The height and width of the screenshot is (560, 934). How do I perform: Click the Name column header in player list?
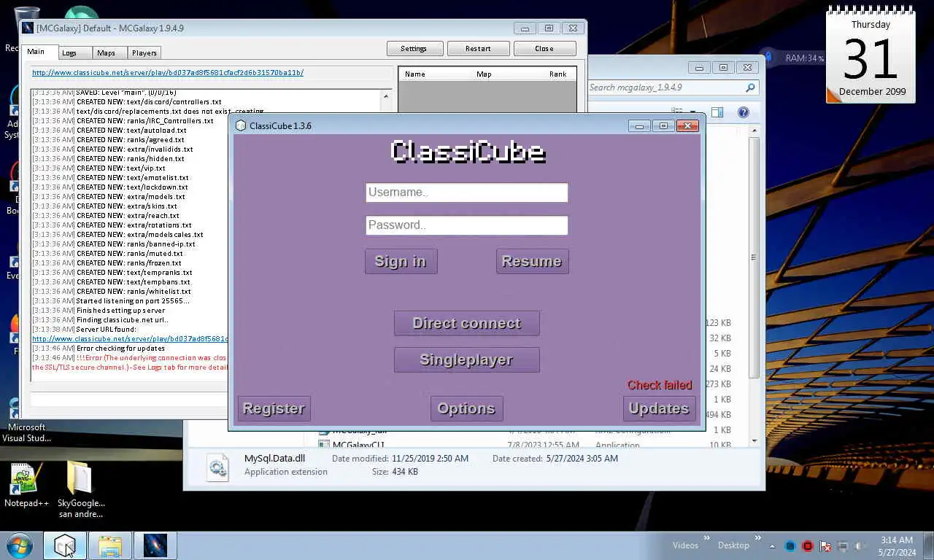coord(415,74)
